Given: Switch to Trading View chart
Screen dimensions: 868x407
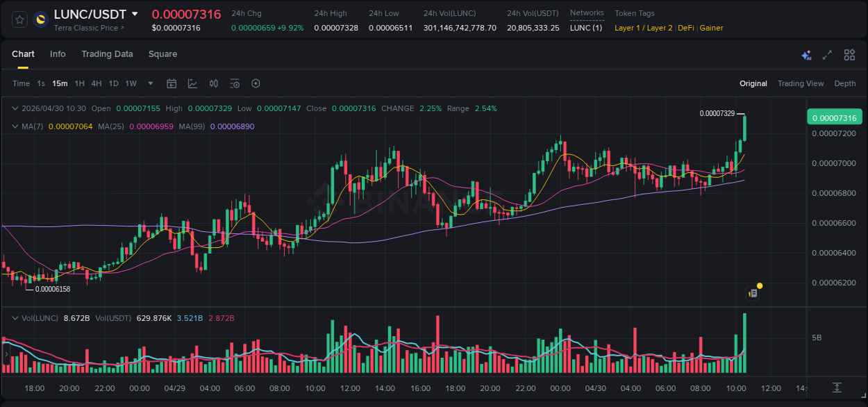Looking at the screenshot, I should pos(801,83).
